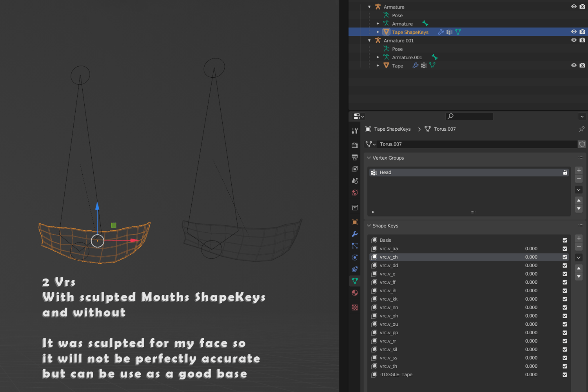Click vertex groups icon on Tape row

click(x=424, y=66)
